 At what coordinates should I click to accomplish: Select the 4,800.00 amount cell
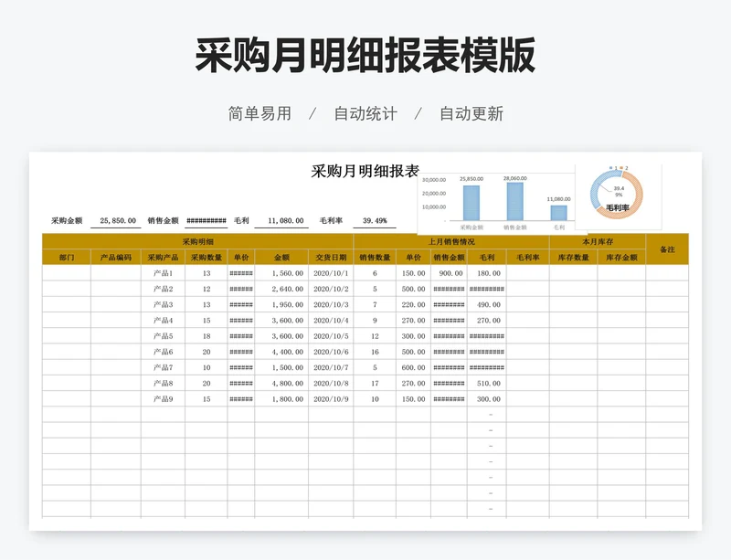281,384
